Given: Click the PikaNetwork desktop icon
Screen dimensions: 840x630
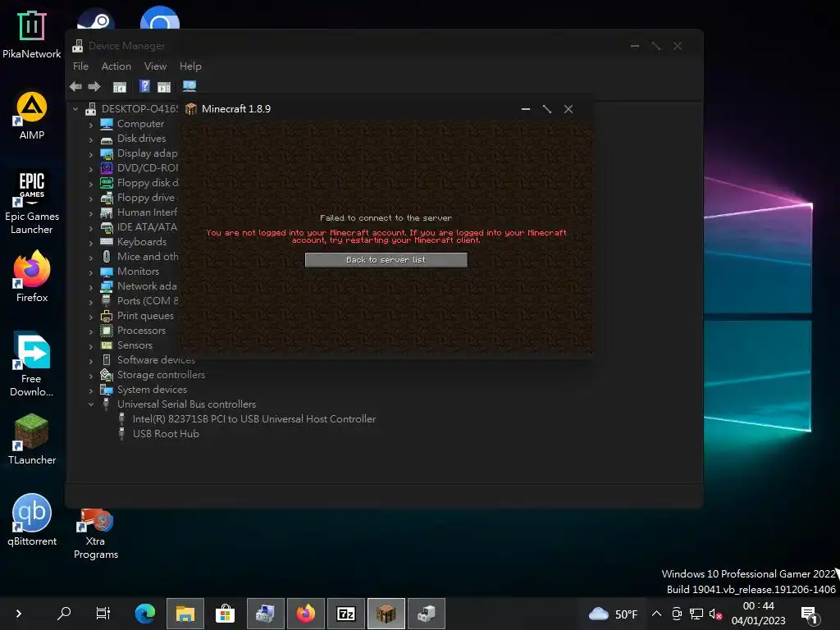Looking at the screenshot, I should [x=32, y=34].
